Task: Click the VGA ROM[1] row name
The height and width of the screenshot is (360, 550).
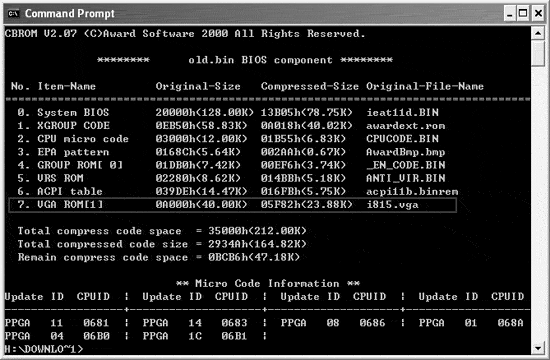Action: (70, 205)
